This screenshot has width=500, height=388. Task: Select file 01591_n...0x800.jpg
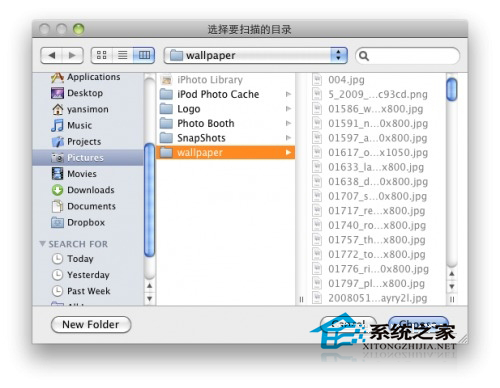tap(376, 123)
